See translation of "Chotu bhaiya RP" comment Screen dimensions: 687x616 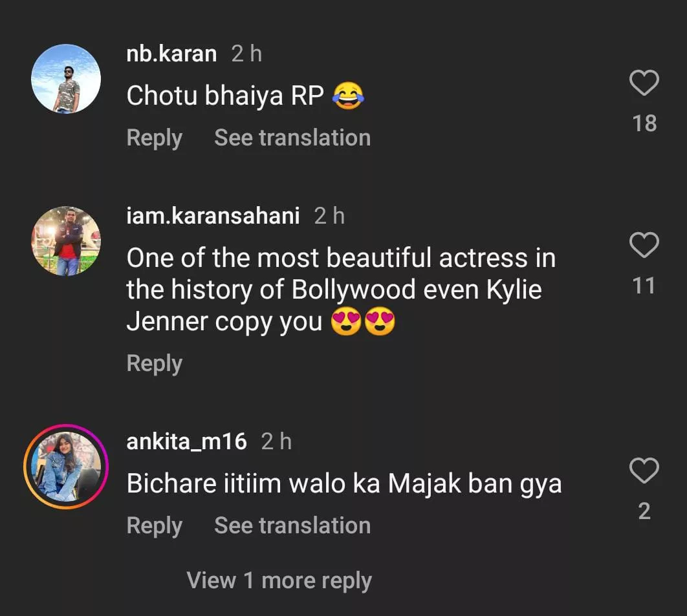[292, 138]
